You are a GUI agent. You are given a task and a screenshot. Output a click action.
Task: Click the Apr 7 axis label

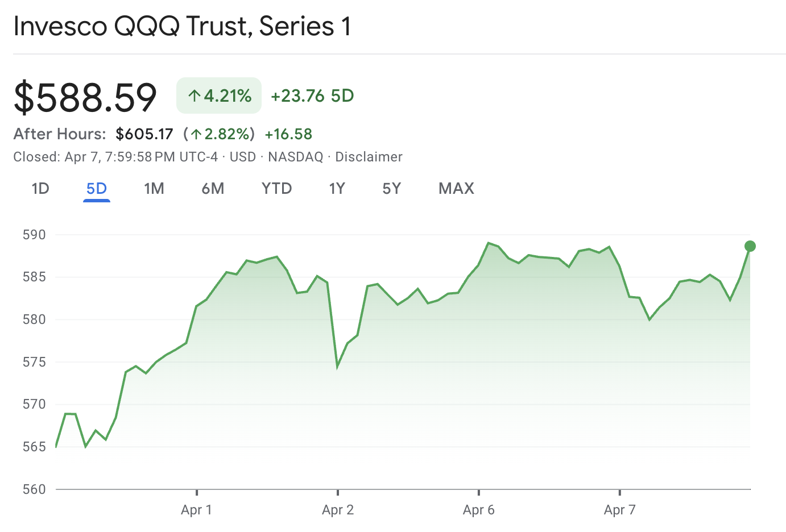[620, 510]
